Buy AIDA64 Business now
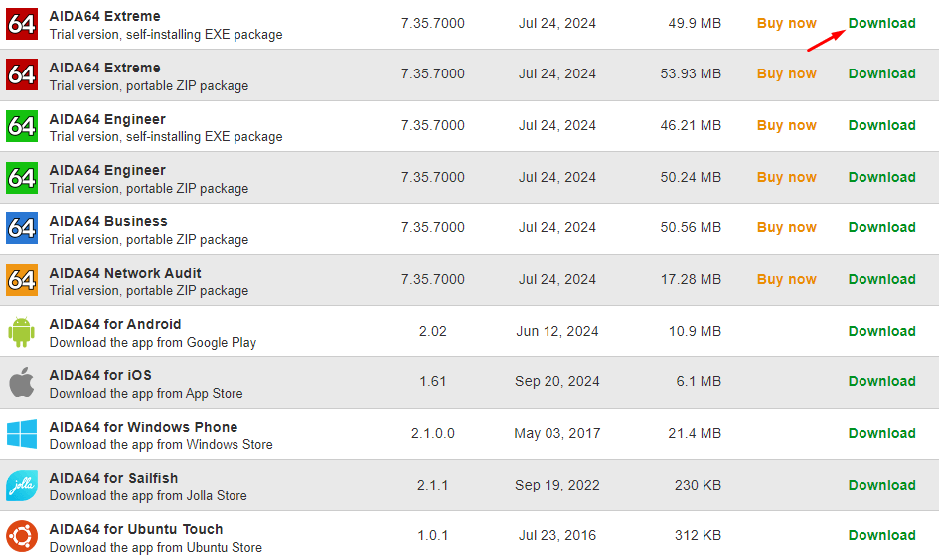 pyautogui.click(x=786, y=227)
